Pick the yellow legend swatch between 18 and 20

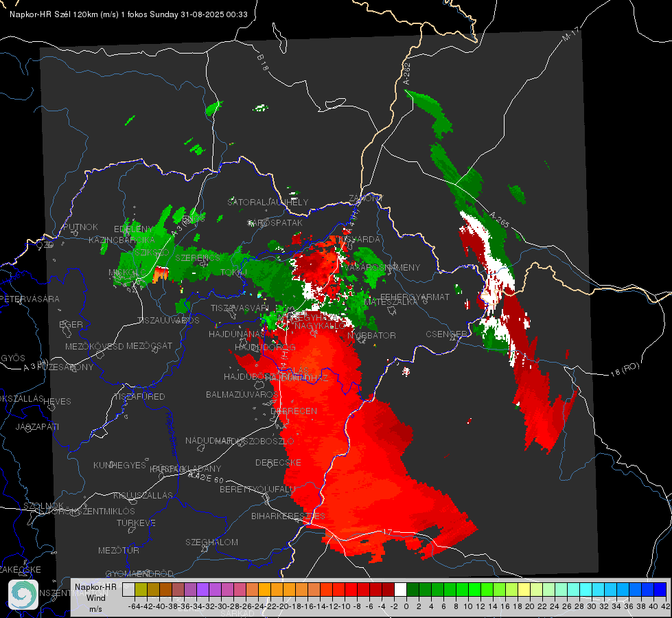[524, 589]
